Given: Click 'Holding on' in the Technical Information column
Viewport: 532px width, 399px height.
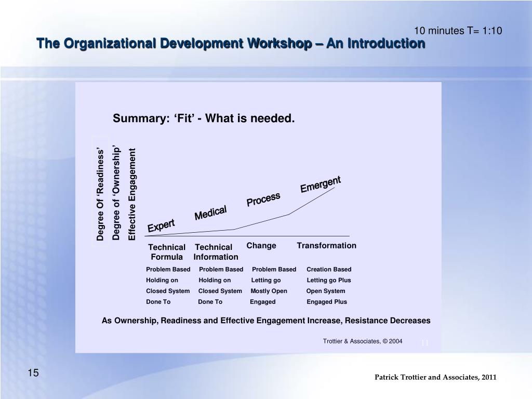Looking at the screenshot, I should (x=215, y=280).
